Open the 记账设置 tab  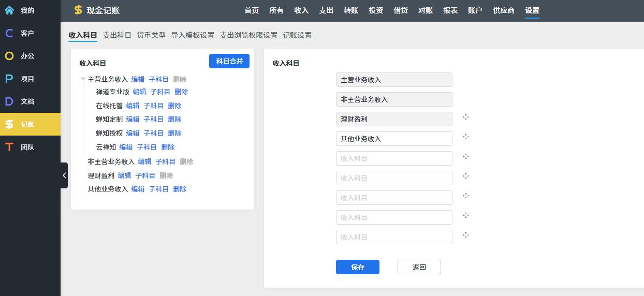(297, 35)
